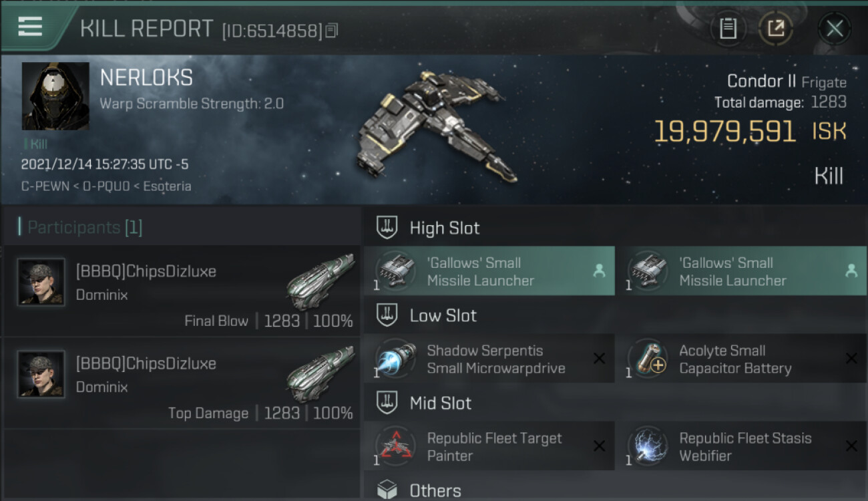Open Final Blow ChipsDizluxe portrait
Viewport: 868px width, 501px height.
pos(41,282)
